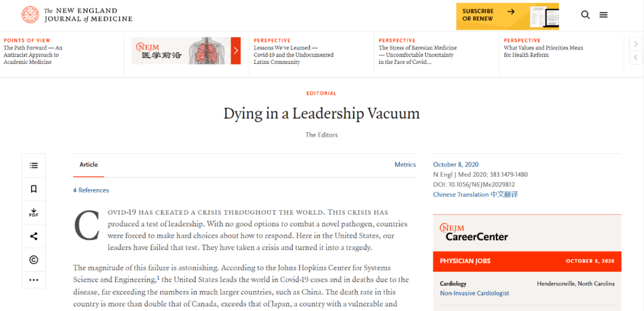
Task: Bookmark this article with the bookmark icon
Action: 33,189
